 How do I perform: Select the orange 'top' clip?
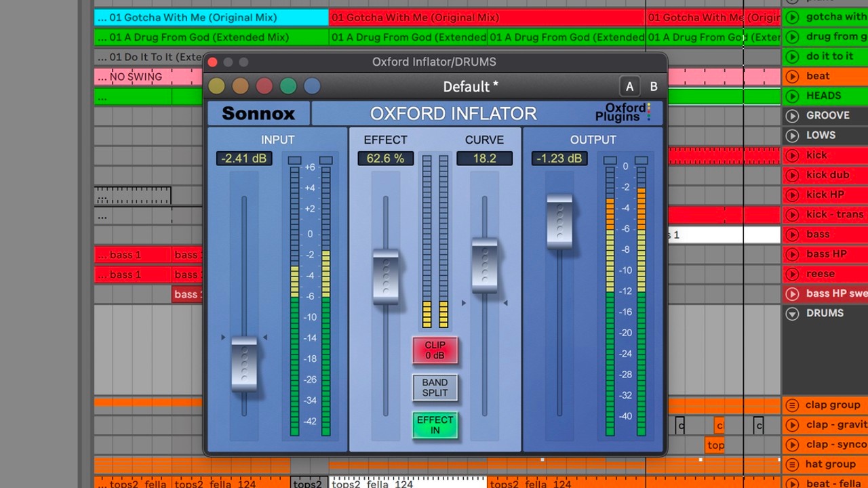click(x=715, y=445)
